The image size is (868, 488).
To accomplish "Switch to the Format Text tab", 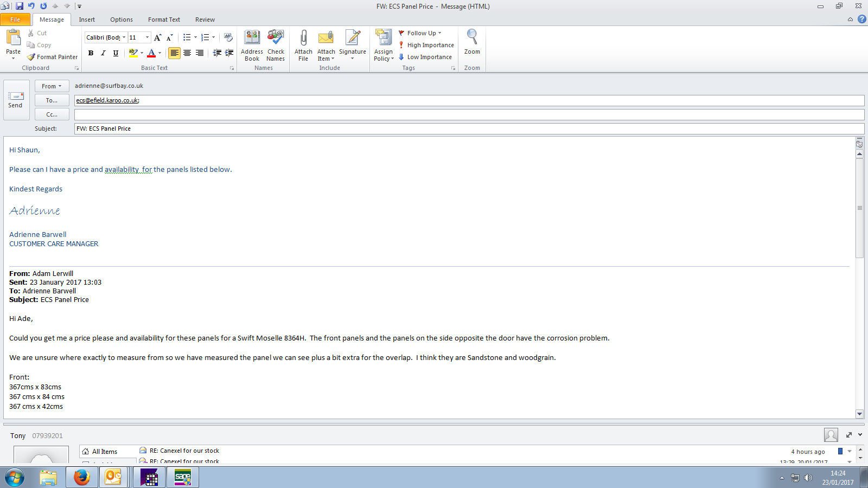I will [164, 20].
